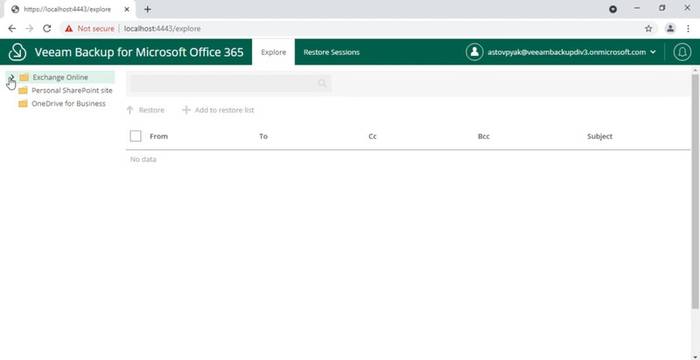
Task: Click the vertical scrollbar on the right
Action: click(695, 191)
